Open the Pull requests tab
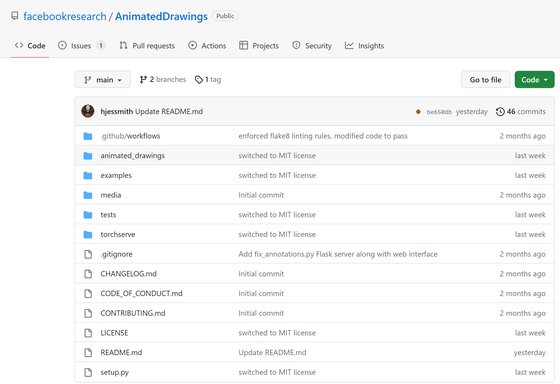The height and width of the screenshot is (384, 560). tap(147, 46)
